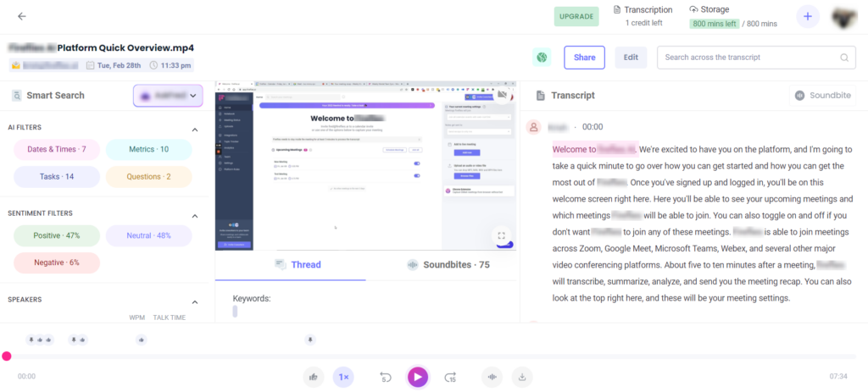Switch to the Soundbites 75 tab
The height and width of the screenshot is (392, 868).
(448, 265)
